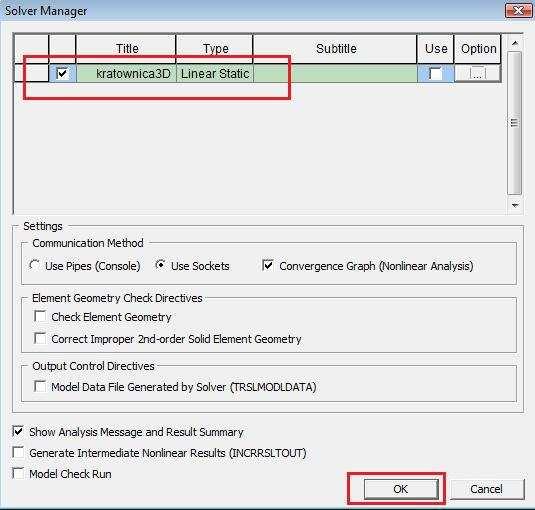Screen dimensions: 535x510
Task: Click the Cancel button
Action: pyautogui.click(x=487, y=489)
